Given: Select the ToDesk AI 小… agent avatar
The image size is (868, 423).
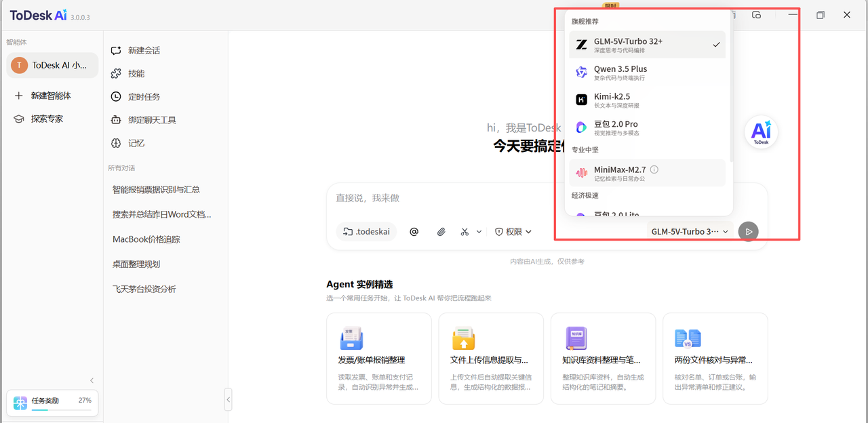Looking at the screenshot, I should pos(20,65).
